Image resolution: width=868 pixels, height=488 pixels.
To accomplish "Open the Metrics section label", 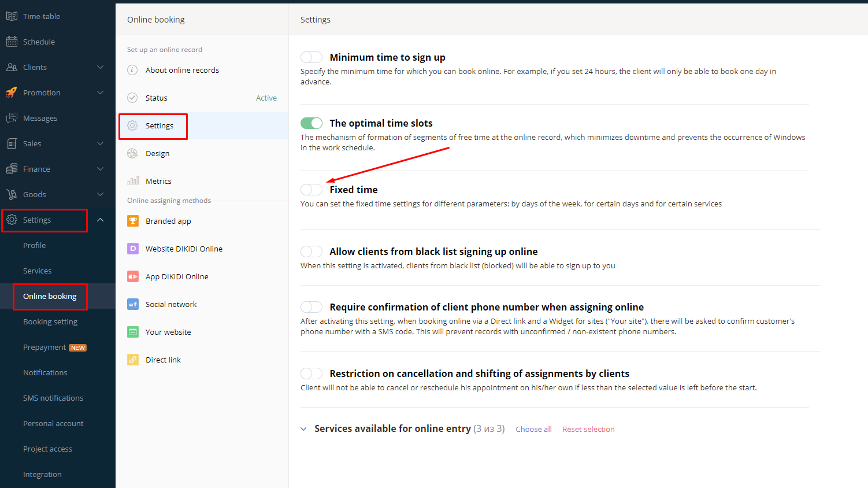I will [158, 181].
